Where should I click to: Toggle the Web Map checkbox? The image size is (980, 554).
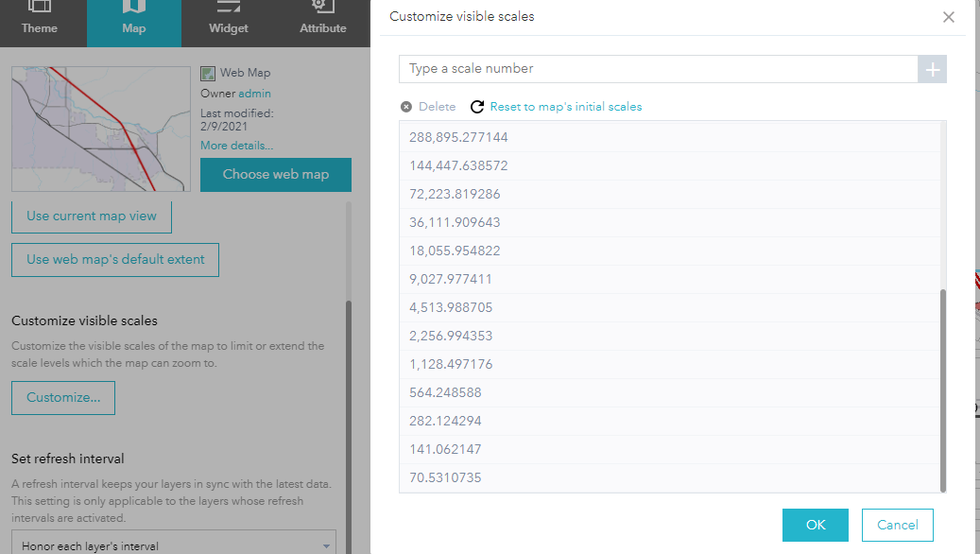(206, 72)
